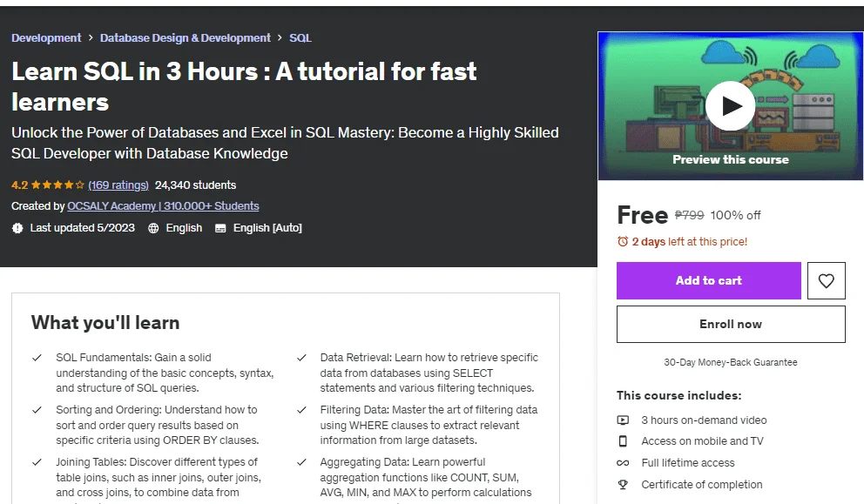The width and height of the screenshot is (864, 504).
Task: Click This course includes heading
Action: 678,395
